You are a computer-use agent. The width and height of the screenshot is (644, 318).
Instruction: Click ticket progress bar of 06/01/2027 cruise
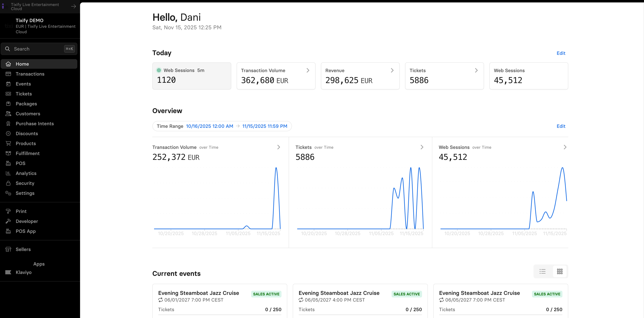(x=220, y=315)
